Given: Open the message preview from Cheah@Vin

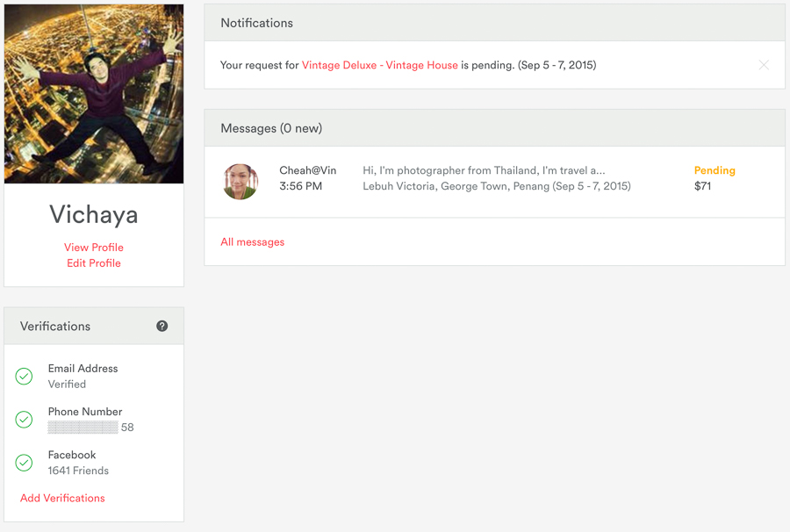Looking at the screenshot, I should tap(484, 170).
